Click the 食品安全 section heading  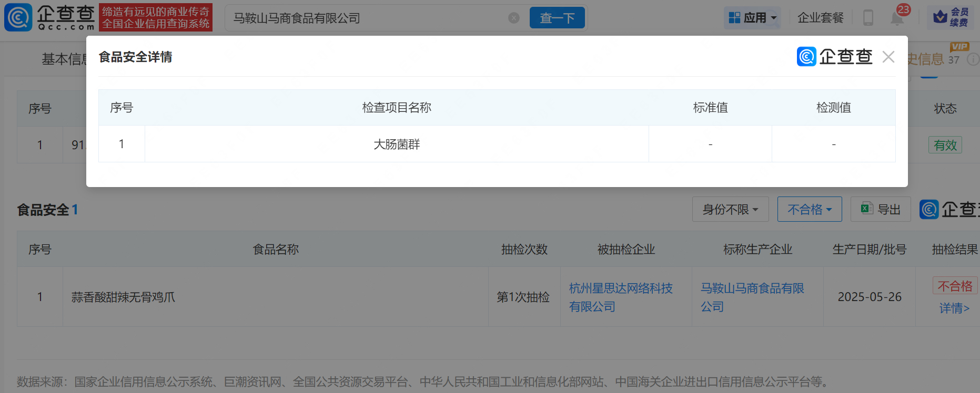[43, 210]
